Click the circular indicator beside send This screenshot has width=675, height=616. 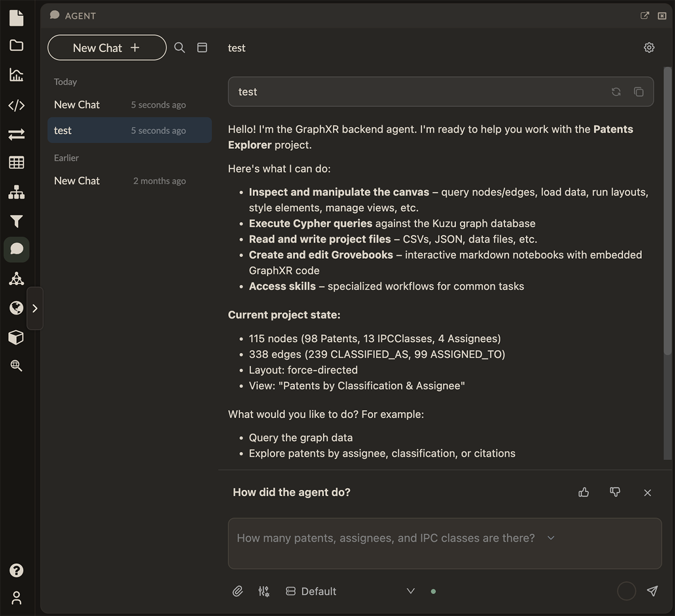point(626,591)
